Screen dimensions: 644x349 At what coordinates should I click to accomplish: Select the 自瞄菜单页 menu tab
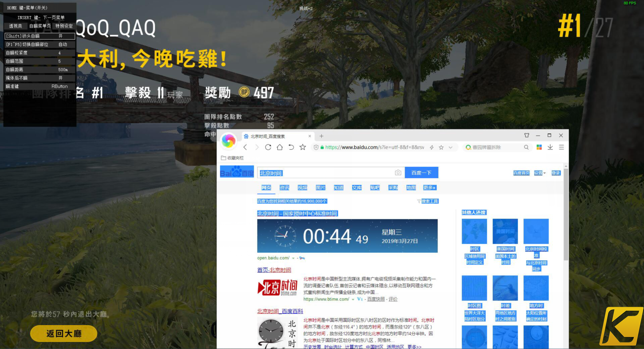[40, 26]
